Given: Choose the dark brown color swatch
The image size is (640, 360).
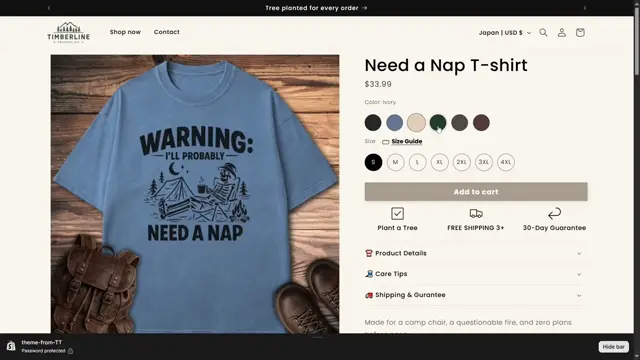Looking at the screenshot, I should (x=481, y=122).
